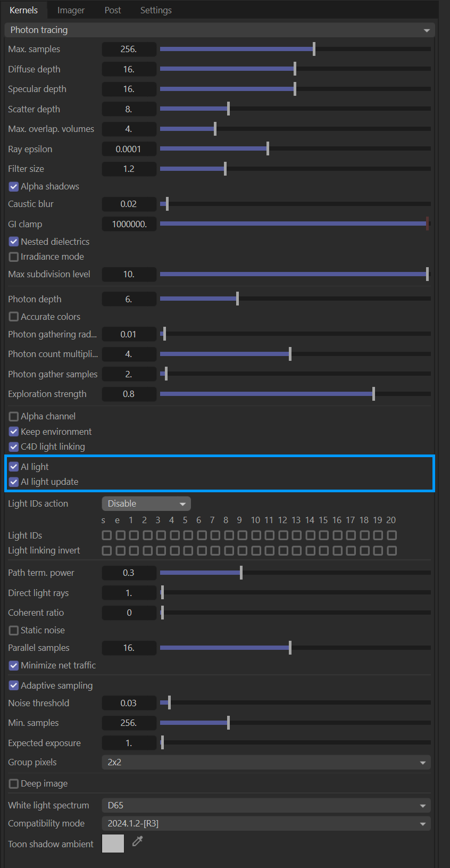Enable Irradiance mode checkbox

pos(14,257)
